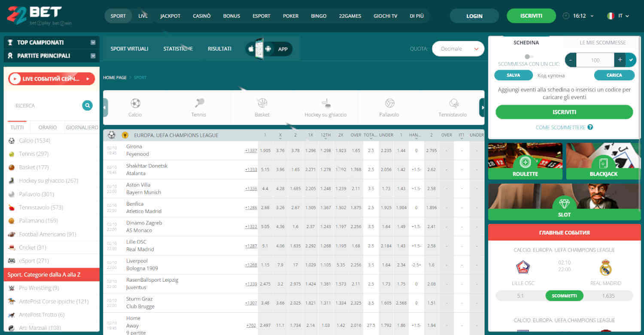644x335 pixels.
Task: Click the search magnifier icon
Action: click(x=88, y=105)
